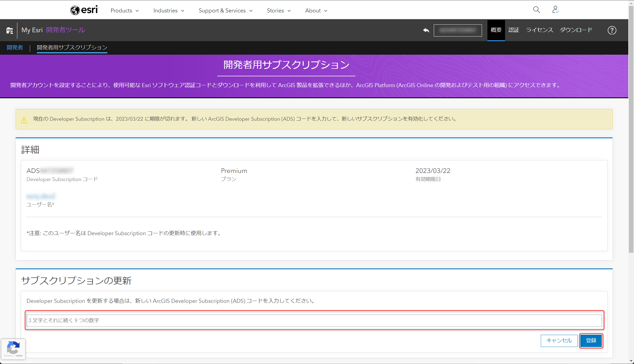The width and height of the screenshot is (634, 364).
Task: Select the 開発者用サブスクリプション sub-tab
Action: click(72, 48)
